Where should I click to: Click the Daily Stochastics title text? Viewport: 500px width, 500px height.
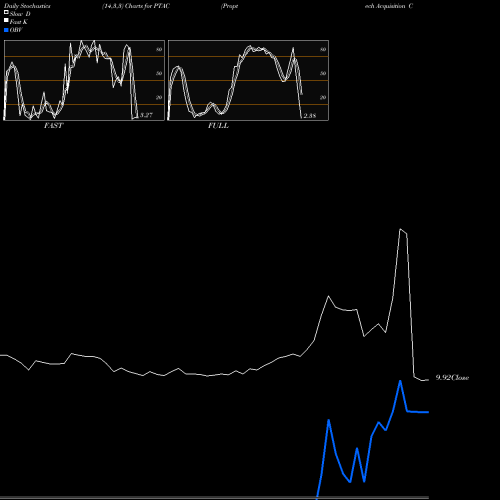click(27, 6)
